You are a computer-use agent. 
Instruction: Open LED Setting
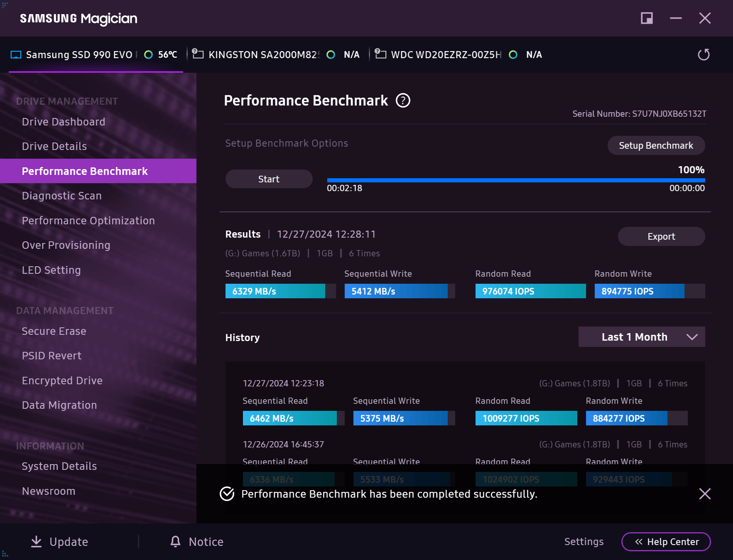pyautogui.click(x=51, y=270)
